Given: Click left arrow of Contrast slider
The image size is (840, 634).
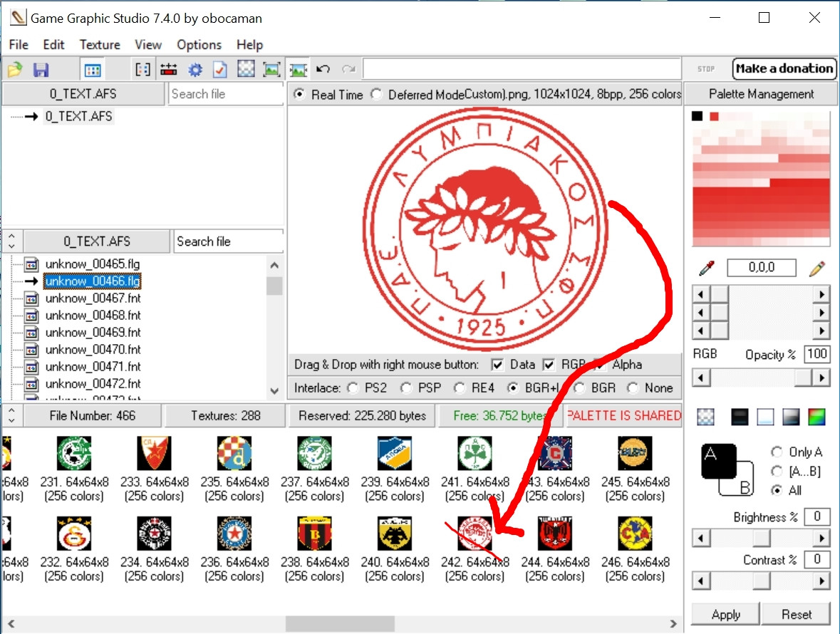Looking at the screenshot, I should (701, 581).
